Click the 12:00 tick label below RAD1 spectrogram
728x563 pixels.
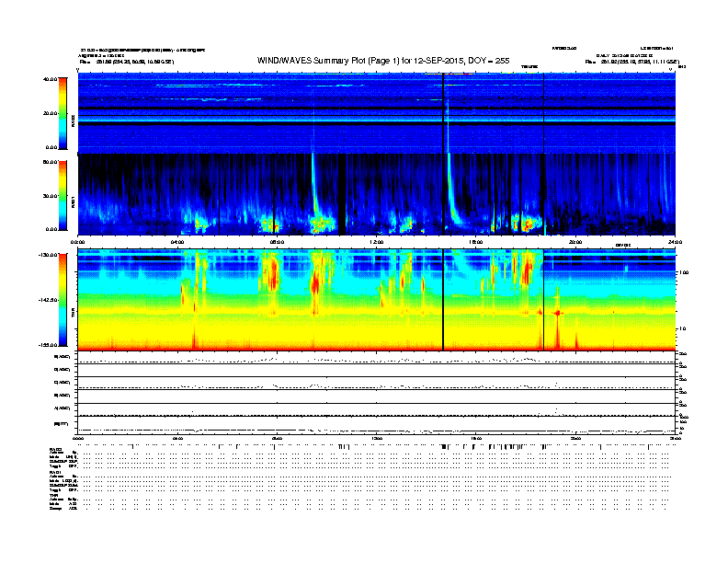coord(377,242)
